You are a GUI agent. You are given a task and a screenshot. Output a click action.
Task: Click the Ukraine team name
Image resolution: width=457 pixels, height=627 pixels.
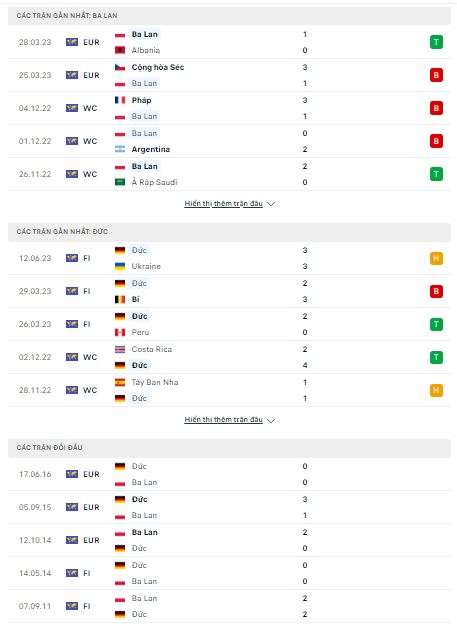point(146,266)
